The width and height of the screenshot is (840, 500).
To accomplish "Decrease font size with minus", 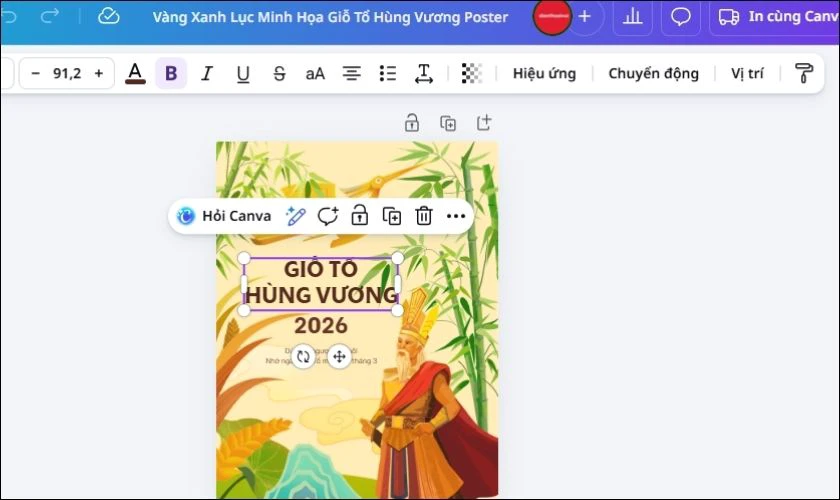I will tap(35, 73).
